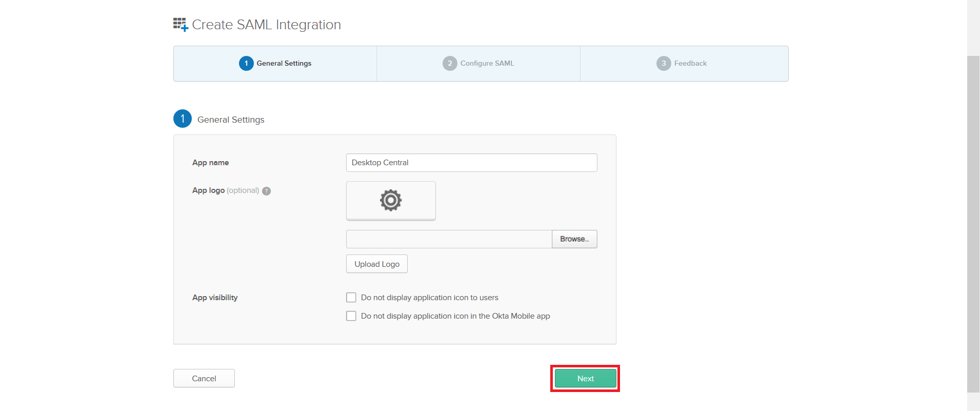The image size is (980, 411).
Task: Click the Upload Logo button
Action: coord(377,264)
